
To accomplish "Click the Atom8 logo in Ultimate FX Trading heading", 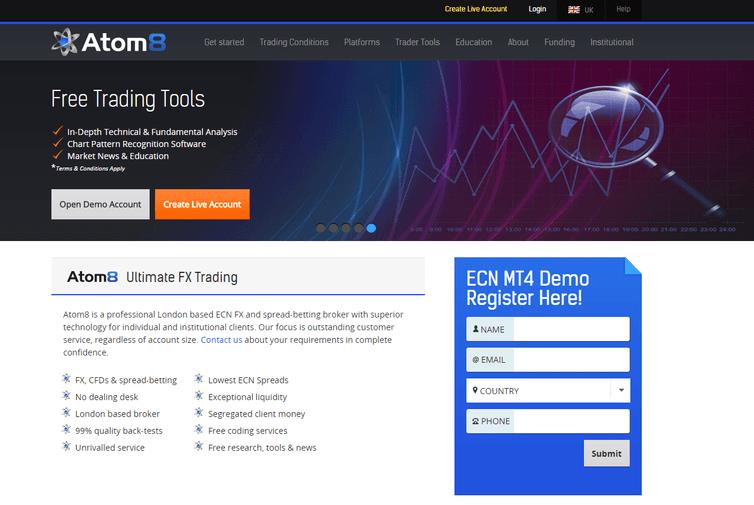I will click(x=92, y=277).
